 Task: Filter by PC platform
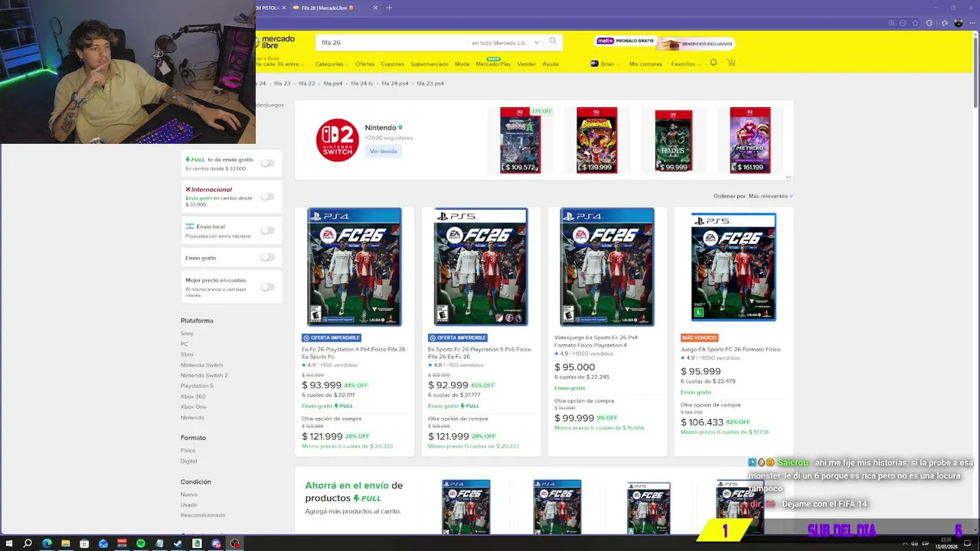click(184, 344)
